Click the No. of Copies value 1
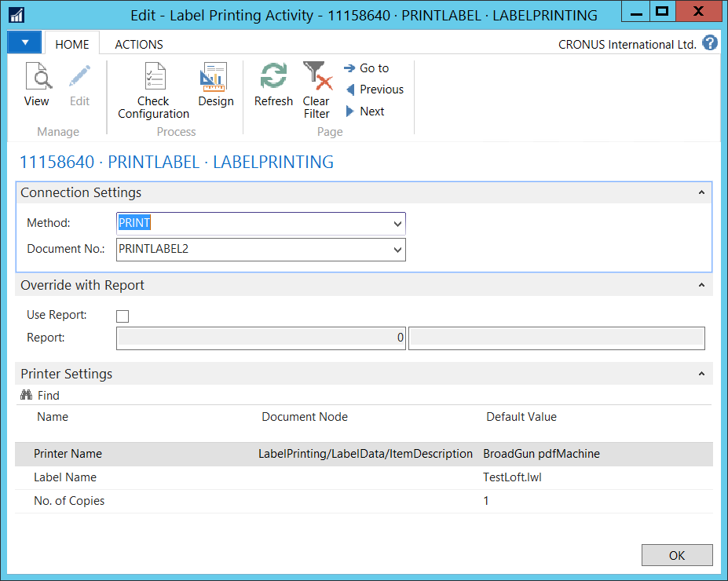The width and height of the screenshot is (728, 581). (485, 501)
